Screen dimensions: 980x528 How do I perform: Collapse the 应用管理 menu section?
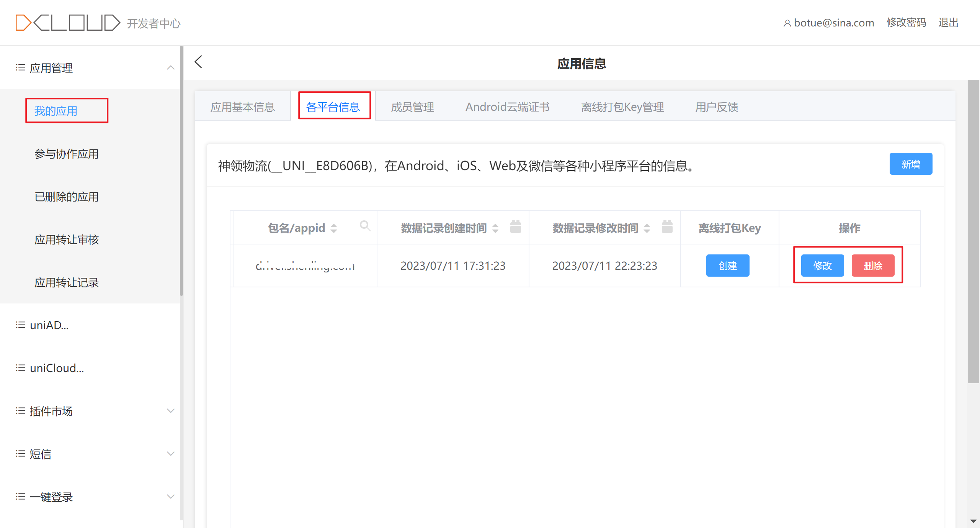tap(171, 68)
